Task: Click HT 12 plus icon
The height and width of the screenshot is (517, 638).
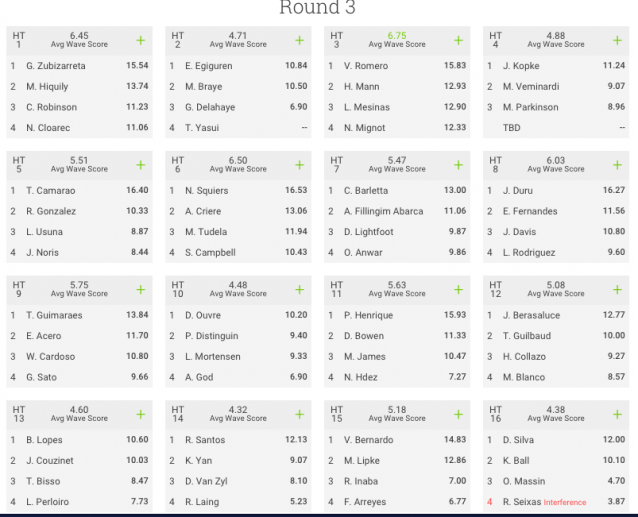Action: click(x=617, y=290)
